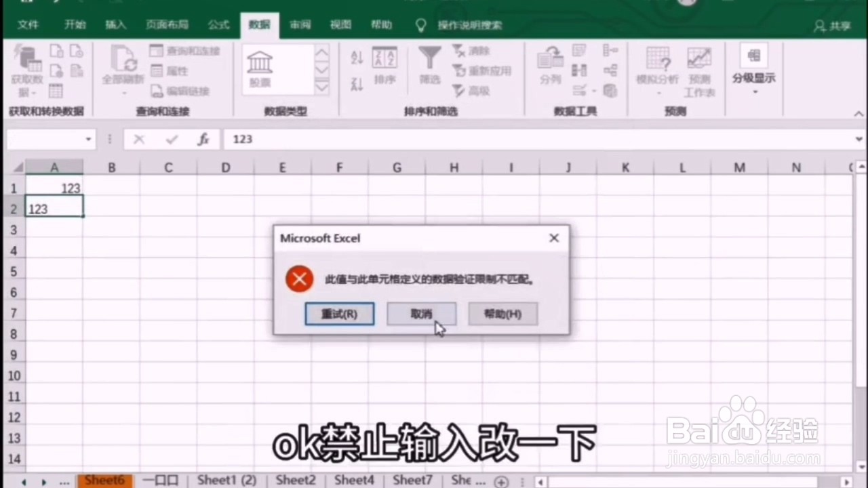Select column header D

click(x=225, y=167)
